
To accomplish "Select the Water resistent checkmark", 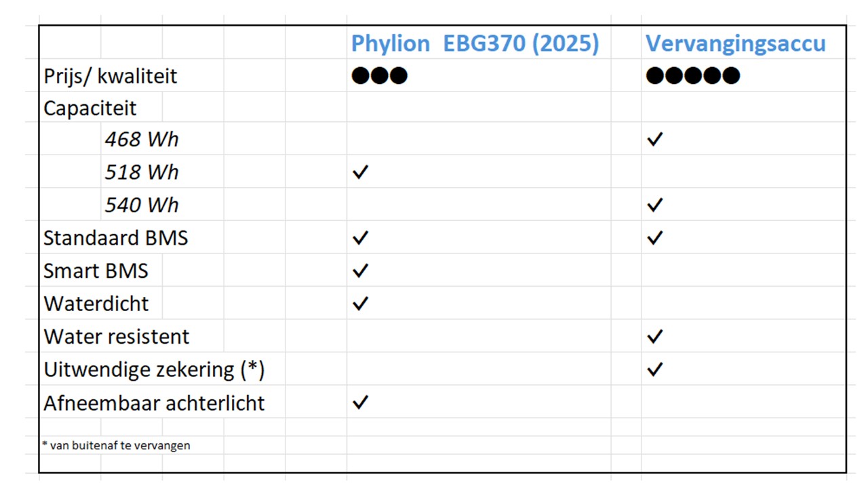I will 654,336.
